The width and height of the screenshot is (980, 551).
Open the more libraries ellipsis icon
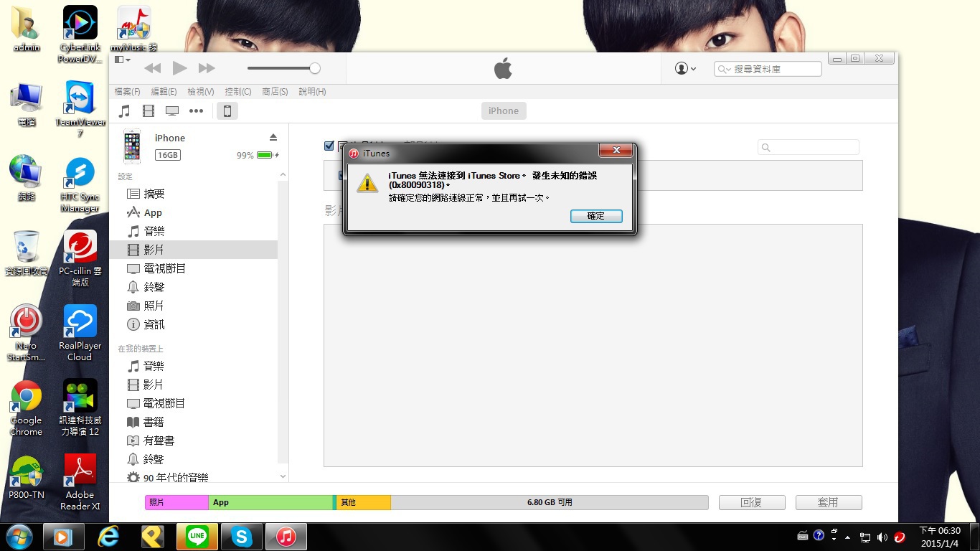tap(196, 110)
